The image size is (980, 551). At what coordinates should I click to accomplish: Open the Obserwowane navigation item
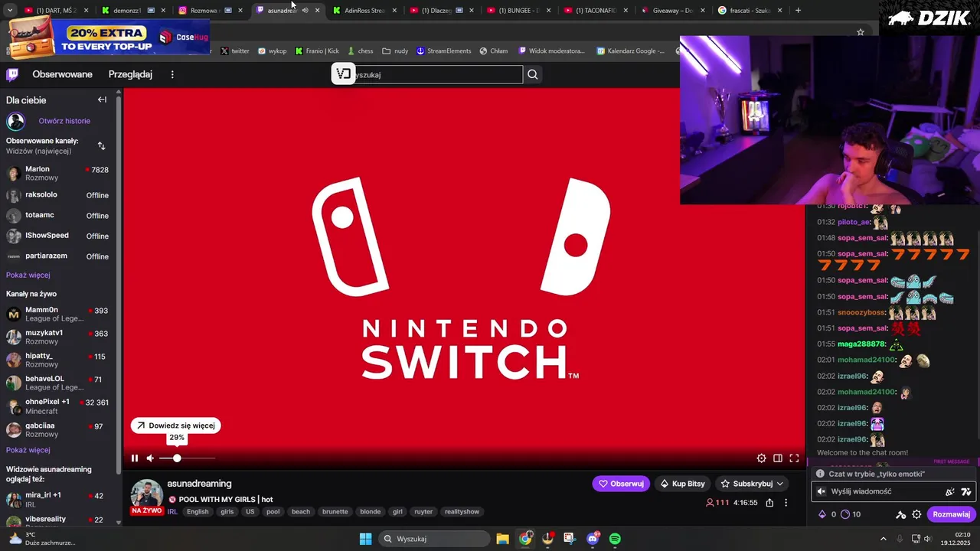click(62, 74)
